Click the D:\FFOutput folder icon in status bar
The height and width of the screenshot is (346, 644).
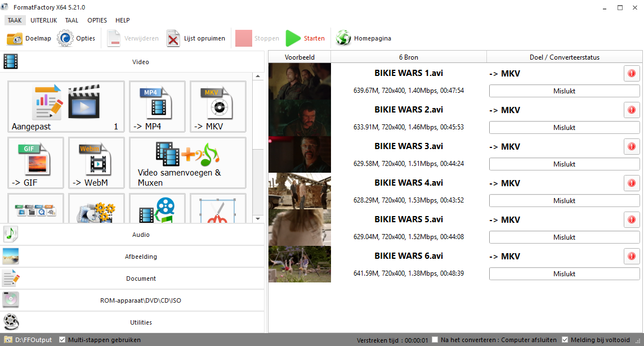point(8,340)
